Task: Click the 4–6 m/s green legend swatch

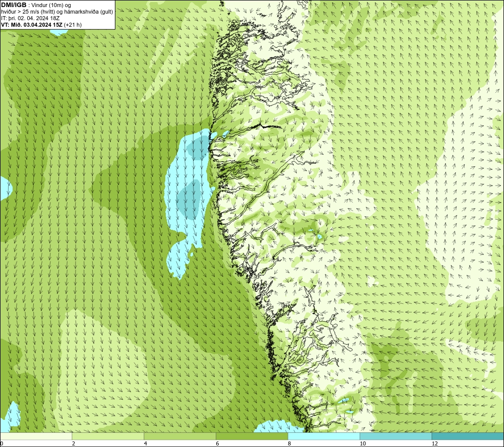Action: (x=180, y=436)
